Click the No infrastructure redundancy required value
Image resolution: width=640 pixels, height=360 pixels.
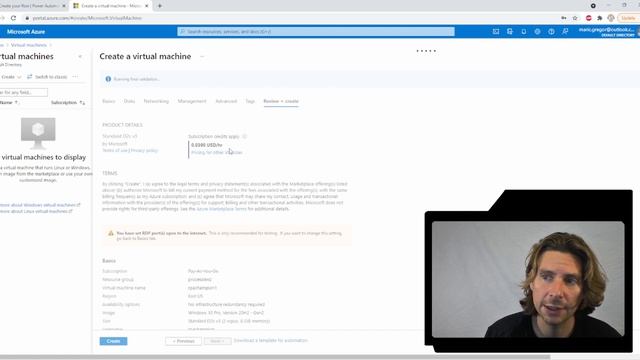(x=226, y=304)
